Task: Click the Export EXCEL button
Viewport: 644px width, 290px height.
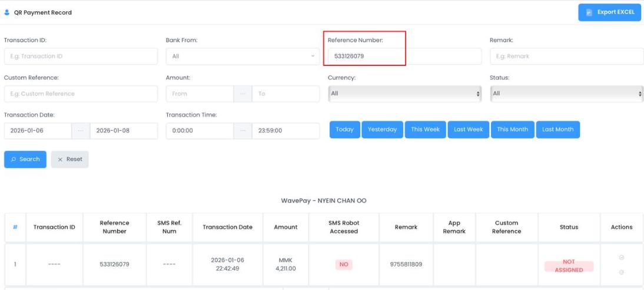Action: click(x=609, y=12)
